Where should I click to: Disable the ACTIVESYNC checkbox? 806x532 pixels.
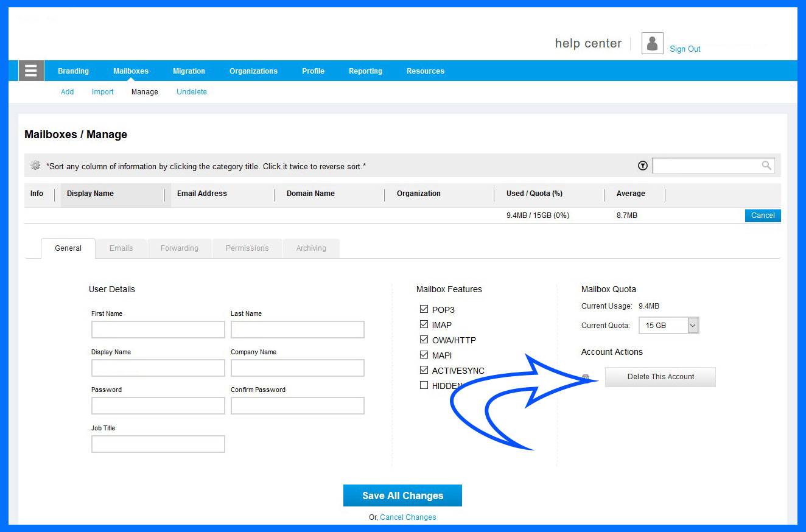pyautogui.click(x=424, y=370)
